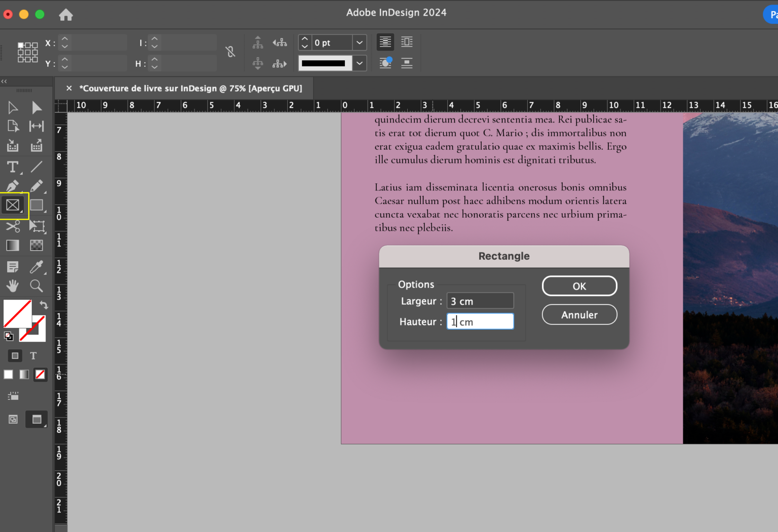Open the screen mode options

pos(36,419)
